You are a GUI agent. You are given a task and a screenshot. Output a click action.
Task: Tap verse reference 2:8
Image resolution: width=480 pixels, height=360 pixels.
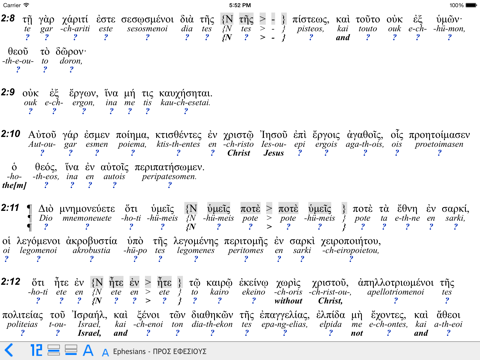(8, 18)
